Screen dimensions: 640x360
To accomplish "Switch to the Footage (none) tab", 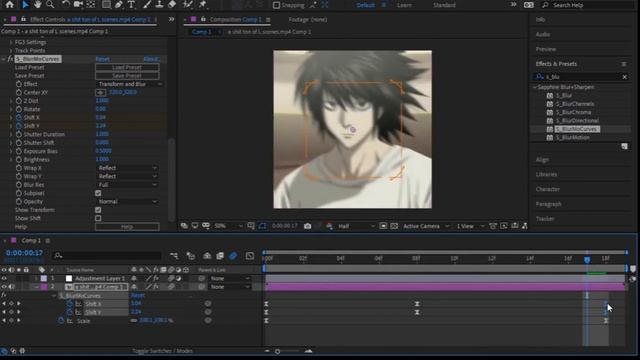I will click(x=307, y=19).
